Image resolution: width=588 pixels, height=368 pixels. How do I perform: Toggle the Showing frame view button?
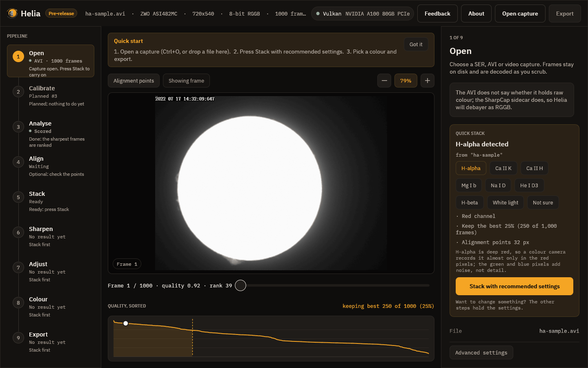[186, 81]
